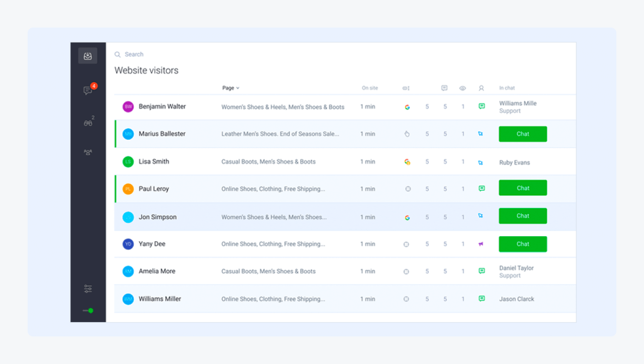The width and height of the screenshot is (644, 364).
Task: Click agent name Ruby Evans in Lisa Smith's row
Action: click(514, 162)
